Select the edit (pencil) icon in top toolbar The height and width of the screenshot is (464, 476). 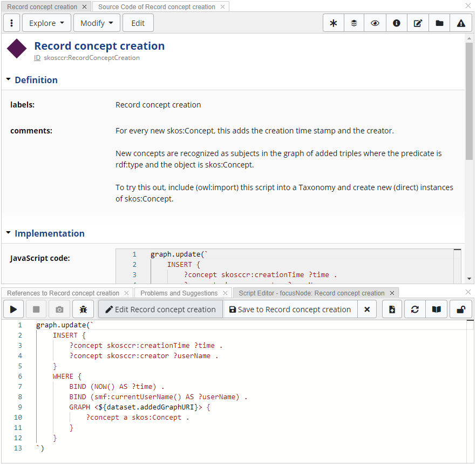[418, 23]
